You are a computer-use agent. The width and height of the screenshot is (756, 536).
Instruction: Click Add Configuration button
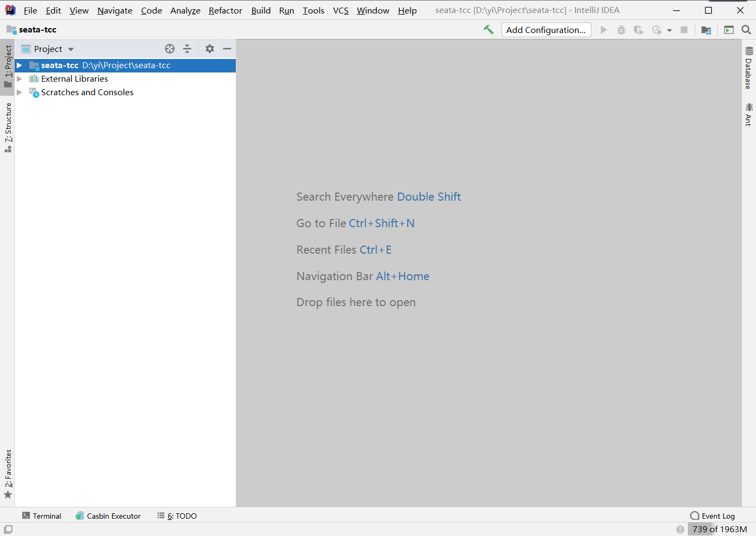tap(546, 30)
